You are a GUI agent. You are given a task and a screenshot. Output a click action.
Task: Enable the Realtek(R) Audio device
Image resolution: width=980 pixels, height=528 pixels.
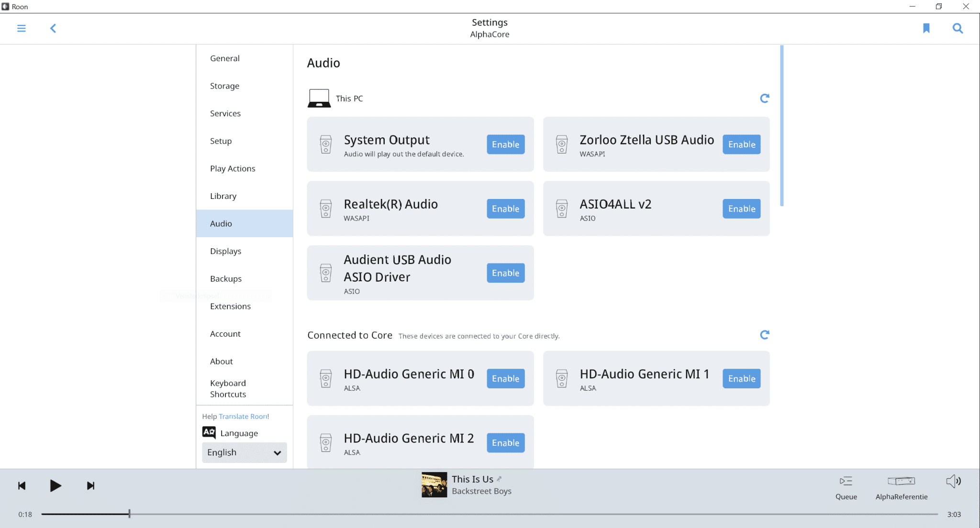(506, 209)
